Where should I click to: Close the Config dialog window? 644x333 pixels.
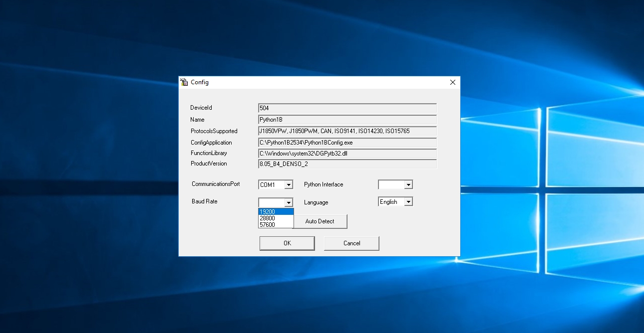click(452, 82)
